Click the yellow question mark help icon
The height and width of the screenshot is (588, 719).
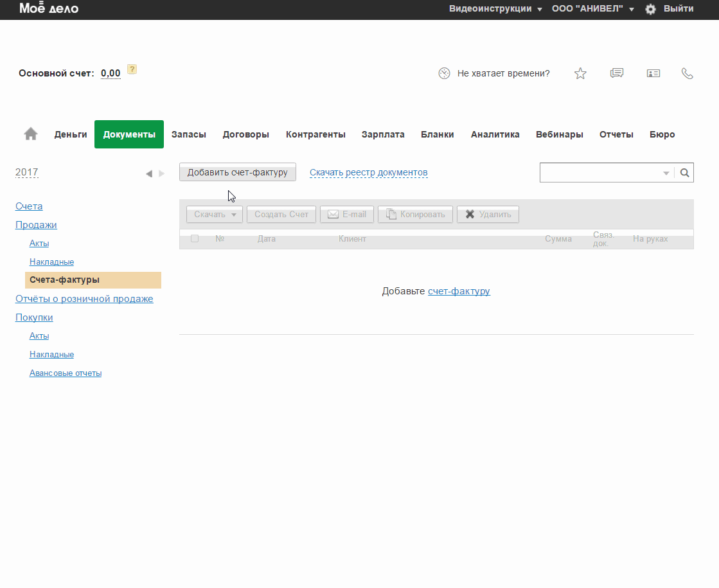click(x=132, y=69)
